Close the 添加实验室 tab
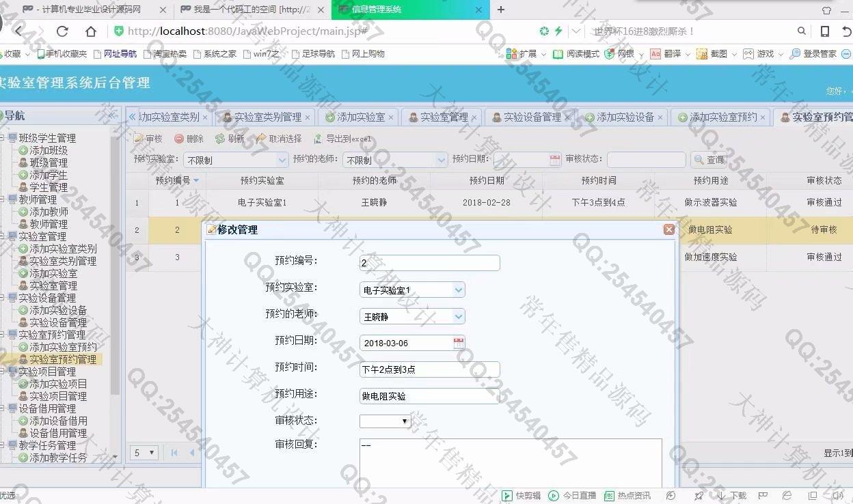The image size is (853, 504). tap(391, 117)
